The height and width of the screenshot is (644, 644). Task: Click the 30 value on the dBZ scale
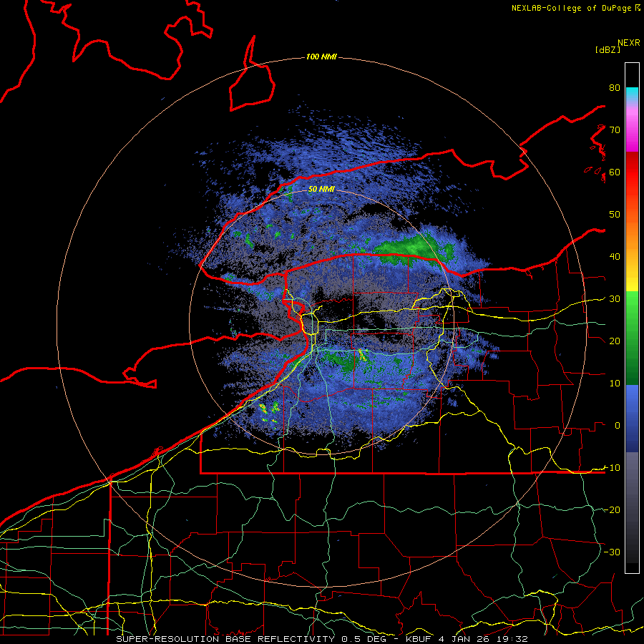click(615, 299)
